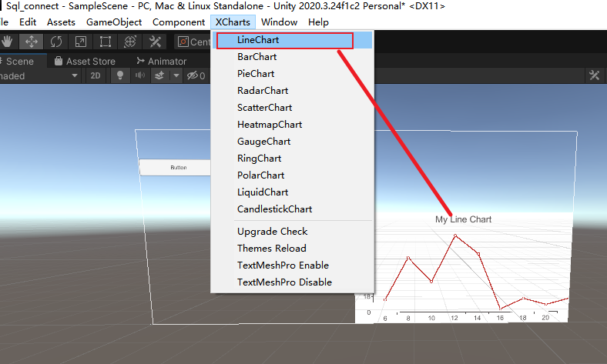Open the Help menu
Viewport: 607px width, 364px height.
[x=318, y=22]
